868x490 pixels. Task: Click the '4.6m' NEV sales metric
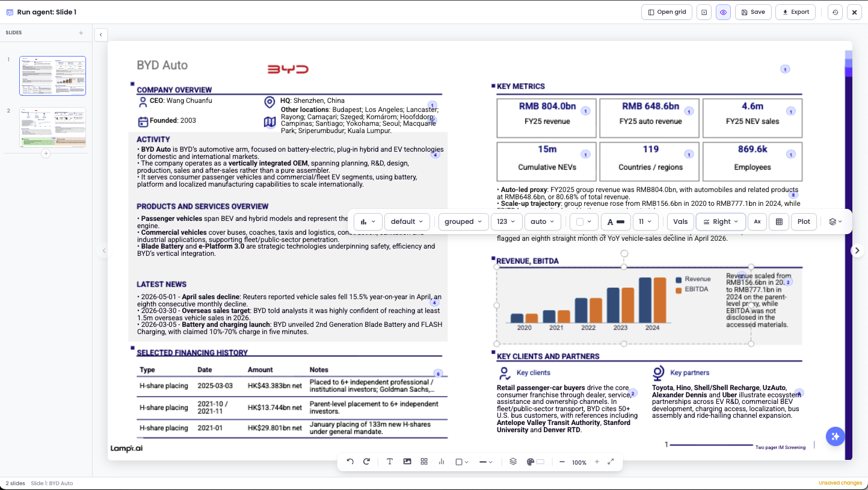click(x=753, y=107)
